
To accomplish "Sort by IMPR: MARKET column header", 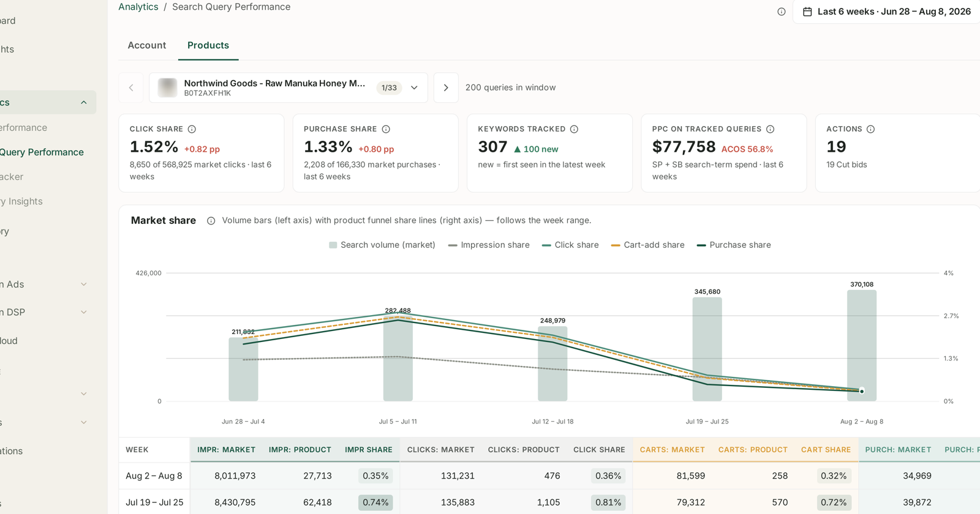I will click(226, 450).
